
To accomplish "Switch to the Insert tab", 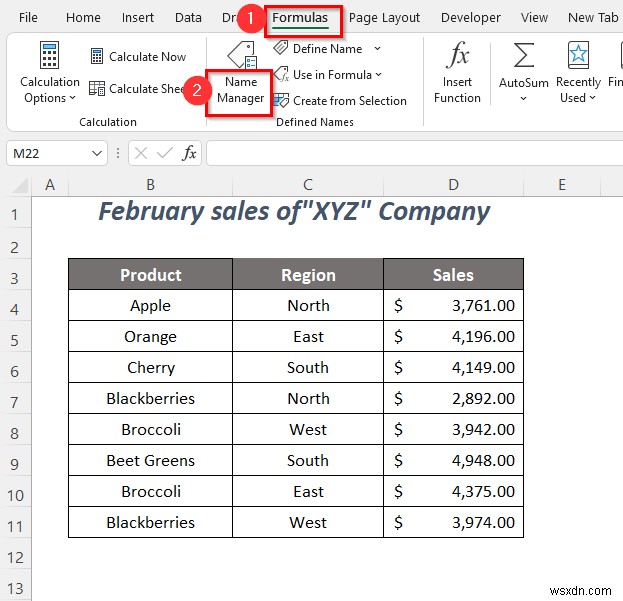I will tap(137, 17).
